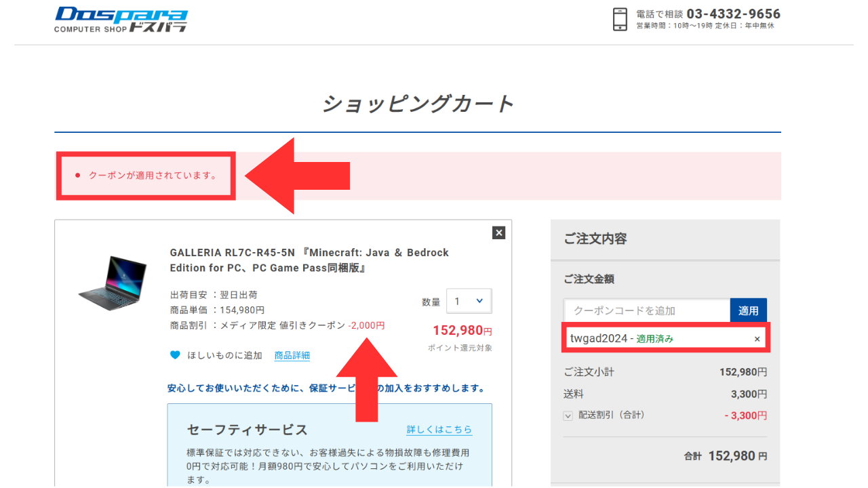Expand the 配送割引（合計） details
Image resolution: width=868 pixels, height=488 pixels.
(568, 415)
